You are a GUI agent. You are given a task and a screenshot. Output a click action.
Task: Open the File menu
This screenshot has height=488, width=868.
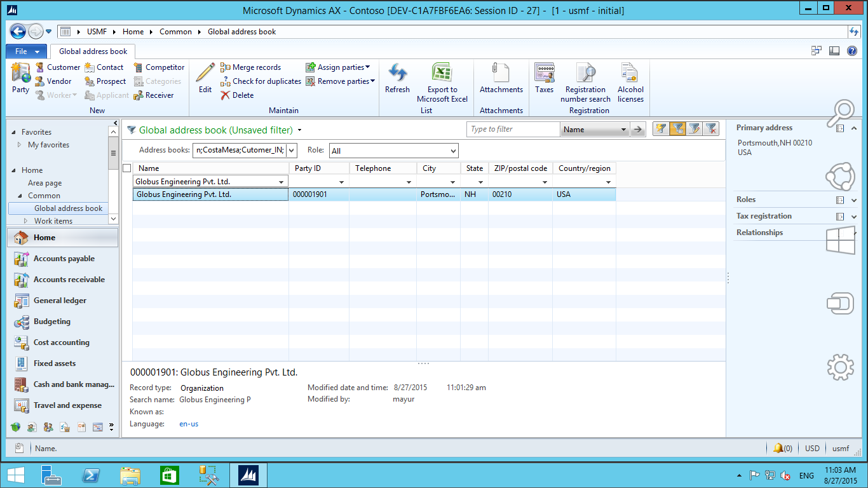[26, 51]
